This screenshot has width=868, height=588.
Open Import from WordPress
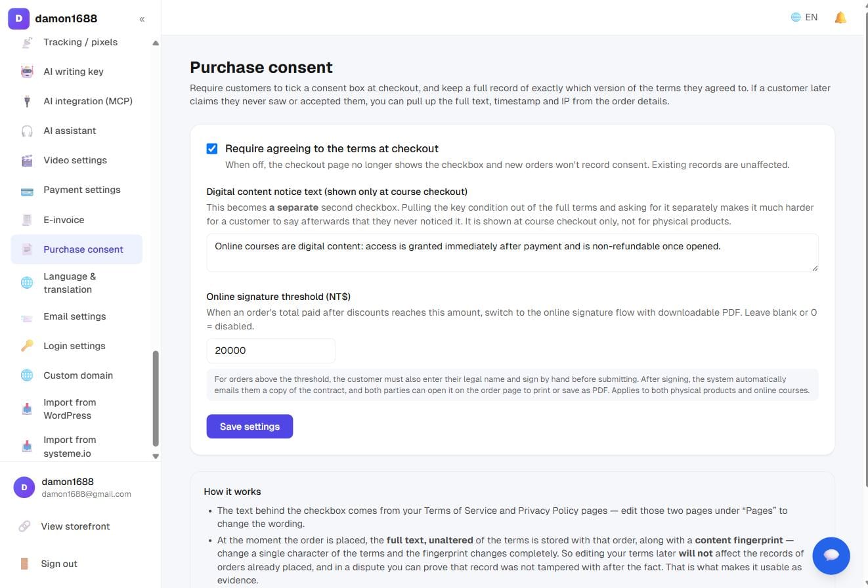coord(77,409)
